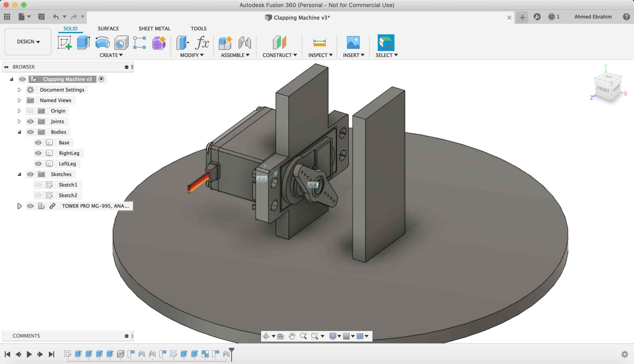Click the Create Form tool icon
The height and width of the screenshot is (364, 634).
(159, 42)
